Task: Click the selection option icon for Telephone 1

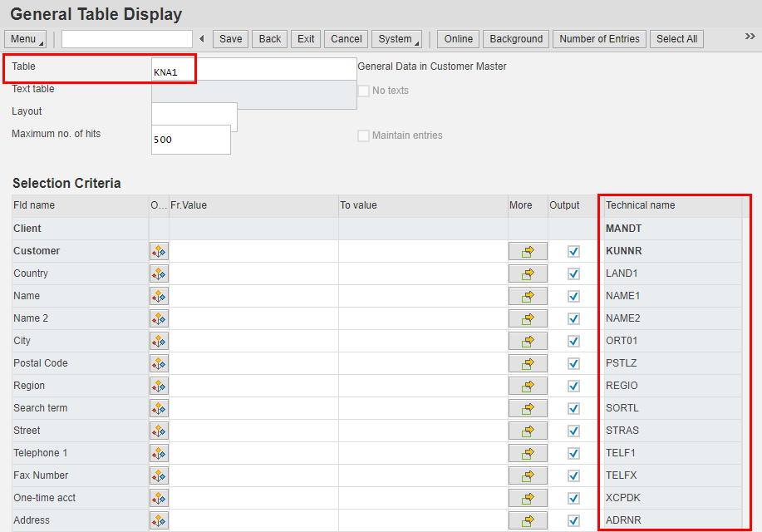Action: point(159,453)
